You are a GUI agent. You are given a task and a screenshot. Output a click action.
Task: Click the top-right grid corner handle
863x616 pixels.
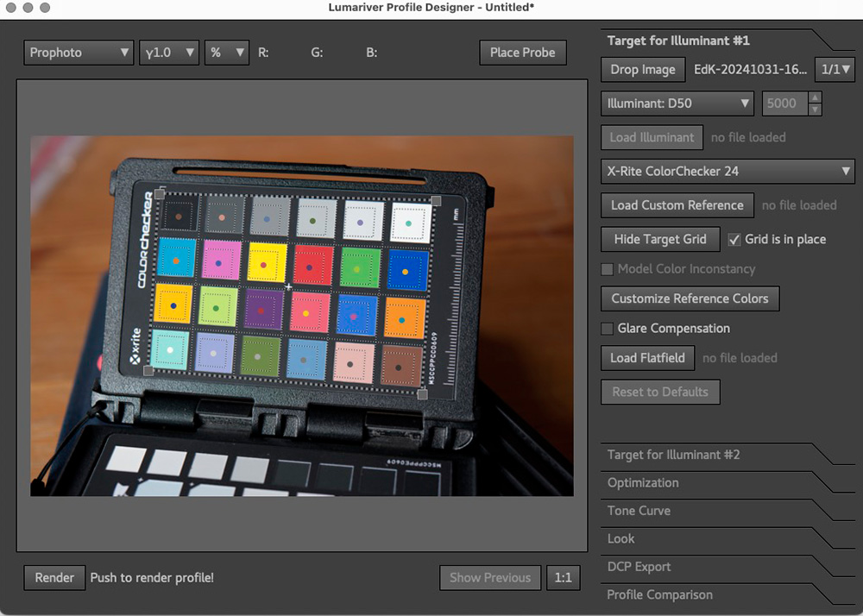(436, 201)
